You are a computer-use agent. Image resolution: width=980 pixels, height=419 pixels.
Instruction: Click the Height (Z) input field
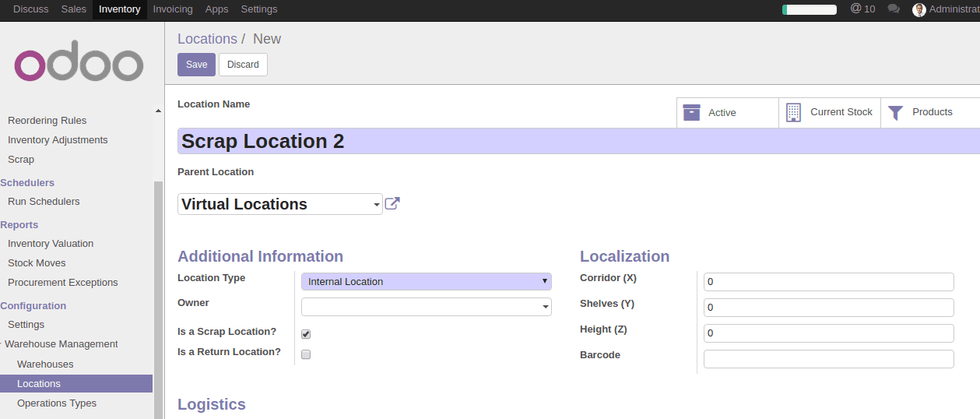tap(829, 333)
